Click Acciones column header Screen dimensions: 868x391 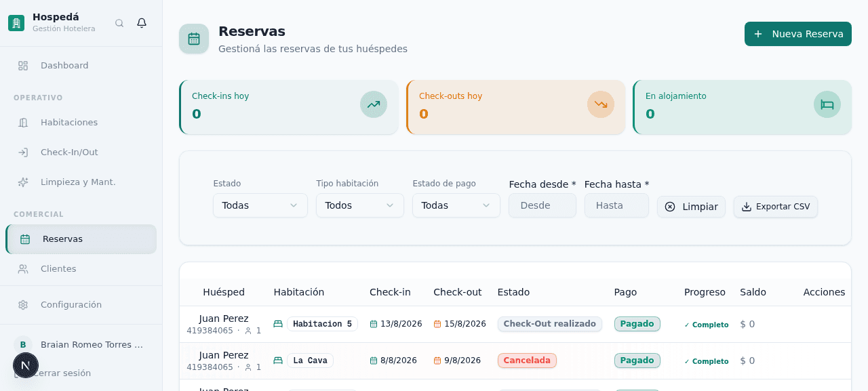[824, 292]
